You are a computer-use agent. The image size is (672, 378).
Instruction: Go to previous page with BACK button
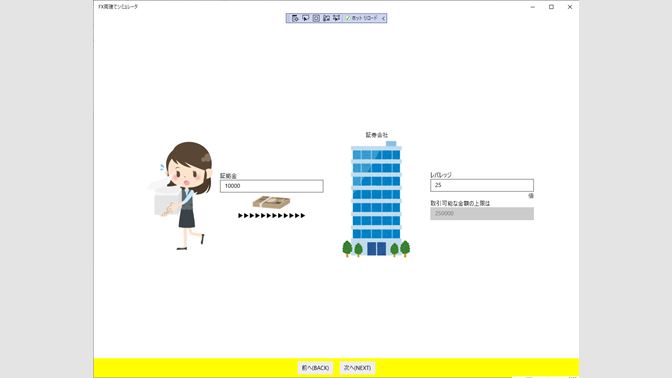coord(315,368)
